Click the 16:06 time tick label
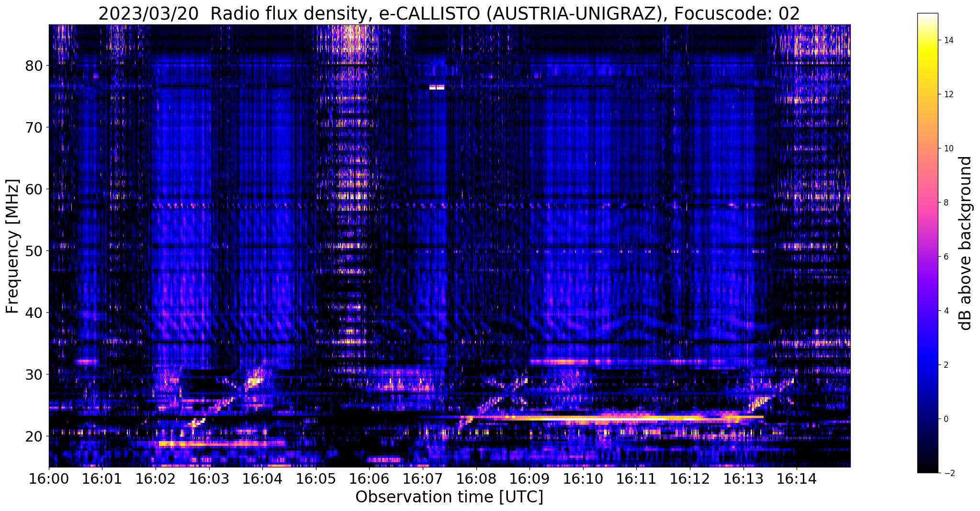 coord(369,479)
